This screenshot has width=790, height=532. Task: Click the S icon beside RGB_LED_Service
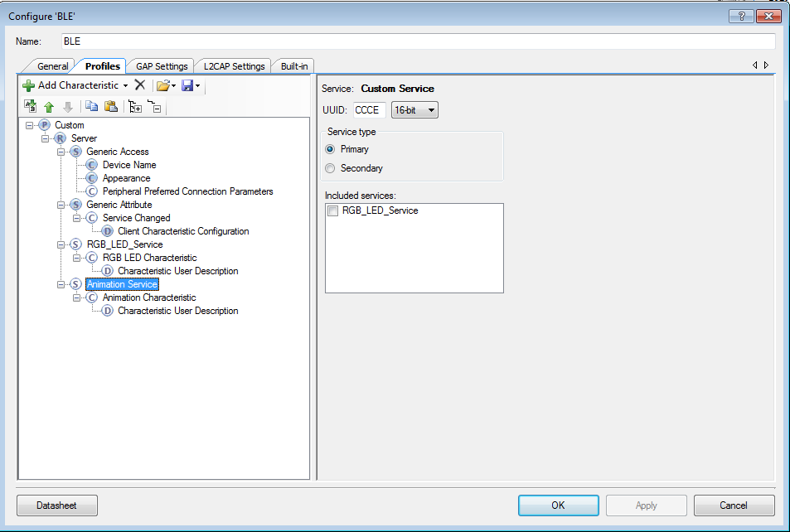[75, 244]
